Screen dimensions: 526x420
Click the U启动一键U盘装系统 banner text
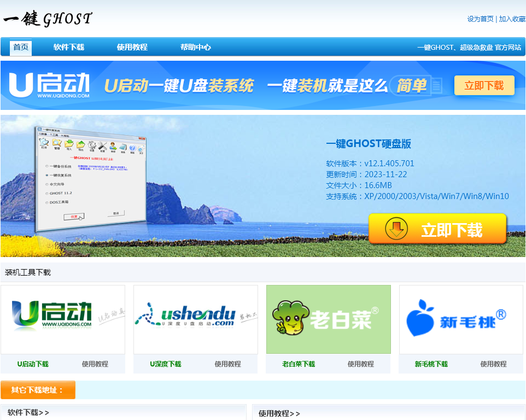179,85
